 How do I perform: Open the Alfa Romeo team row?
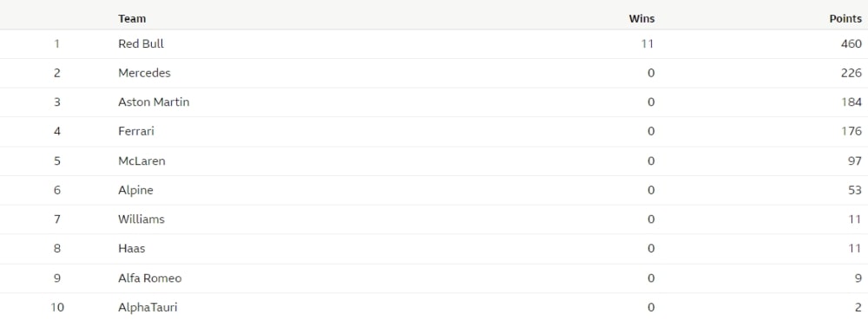point(434,278)
